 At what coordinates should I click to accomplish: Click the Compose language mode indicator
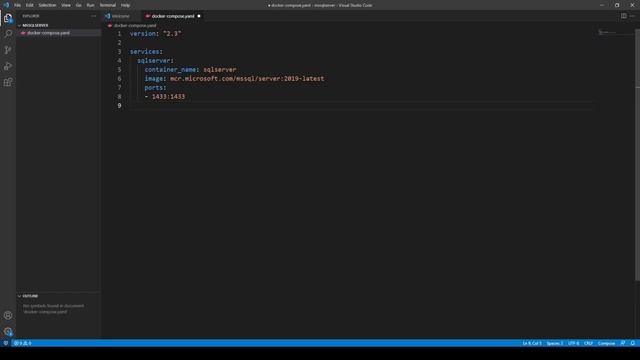pyautogui.click(x=606, y=343)
